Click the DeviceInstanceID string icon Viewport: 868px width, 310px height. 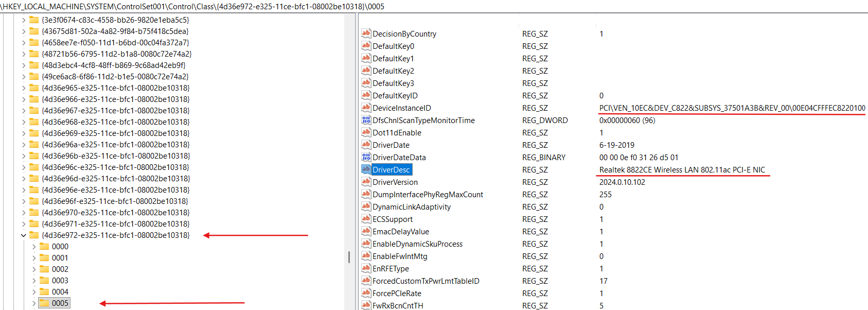(x=366, y=108)
